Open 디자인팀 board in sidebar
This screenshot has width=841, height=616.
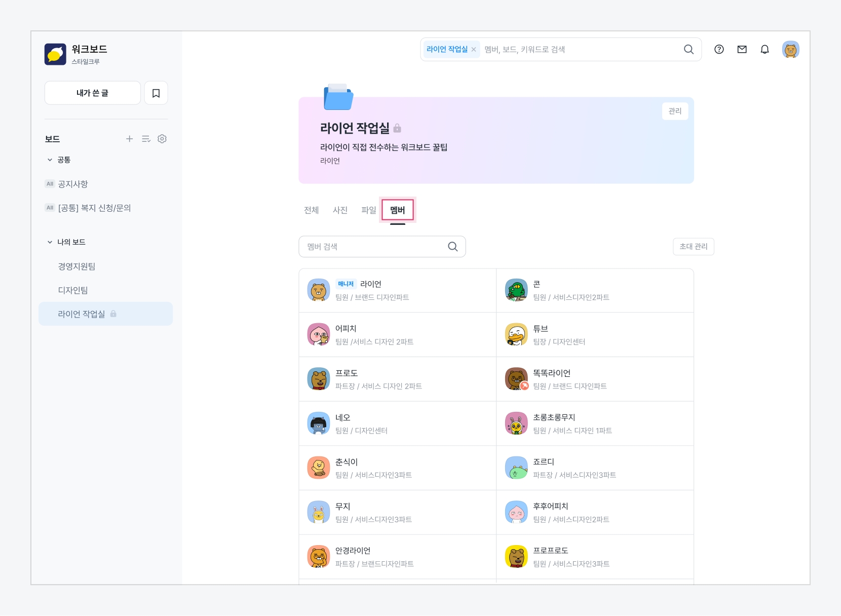tap(73, 290)
